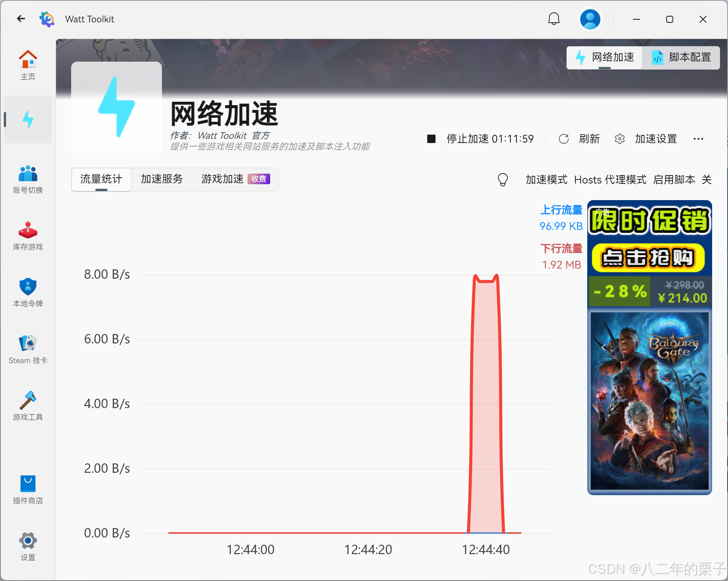Click the 网络加速 page heading

click(x=224, y=113)
